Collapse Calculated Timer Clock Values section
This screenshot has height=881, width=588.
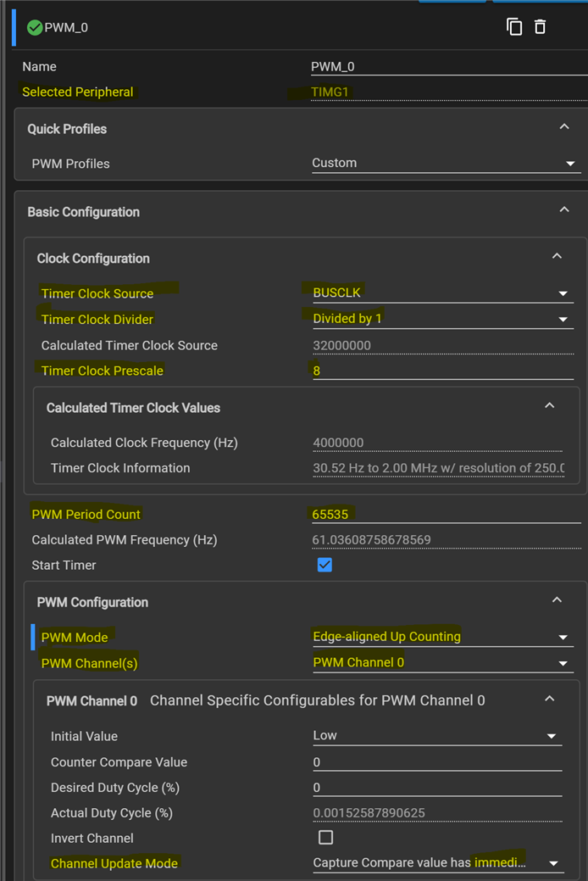point(549,406)
